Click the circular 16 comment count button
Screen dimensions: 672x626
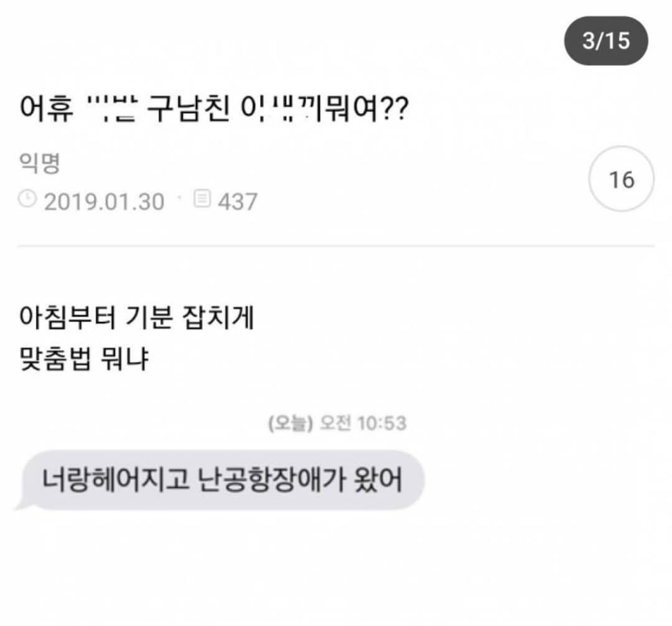[622, 179]
